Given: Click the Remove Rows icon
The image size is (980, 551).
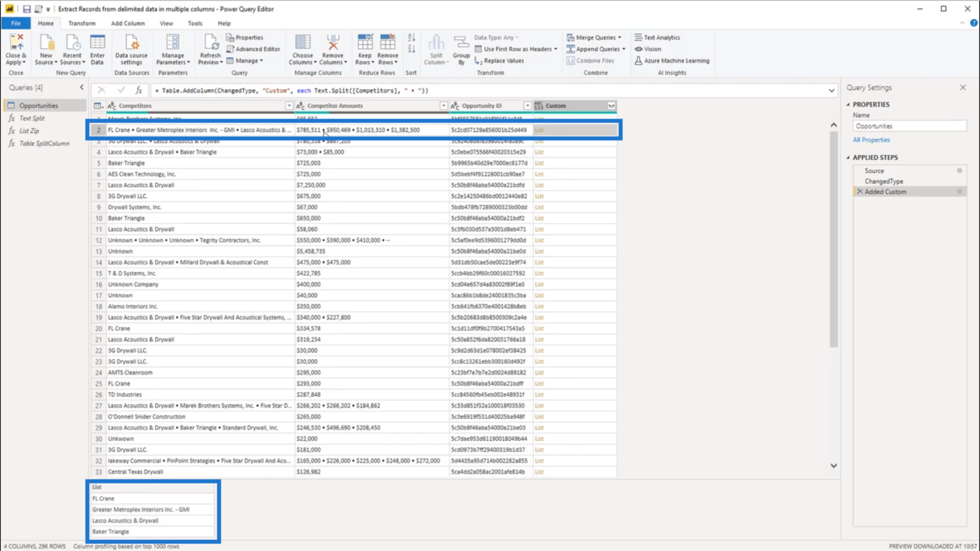Looking at the screenshot, I should 387,43.
